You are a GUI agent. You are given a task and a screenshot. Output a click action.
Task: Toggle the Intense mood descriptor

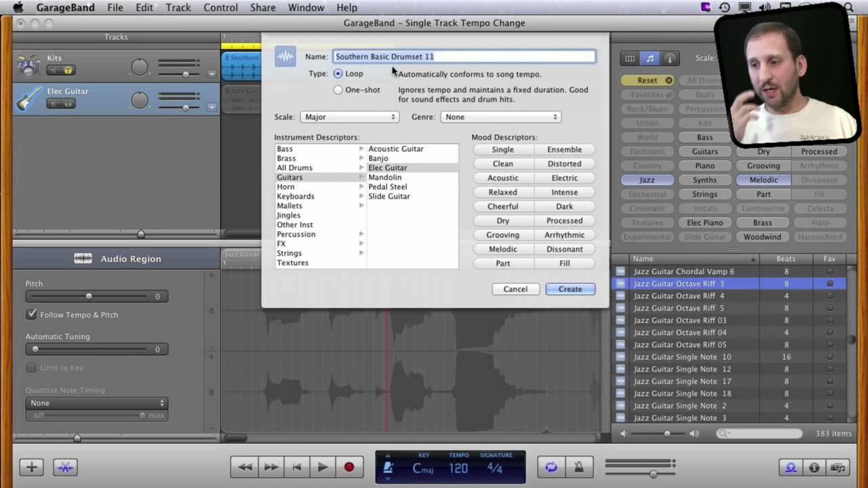564,192
